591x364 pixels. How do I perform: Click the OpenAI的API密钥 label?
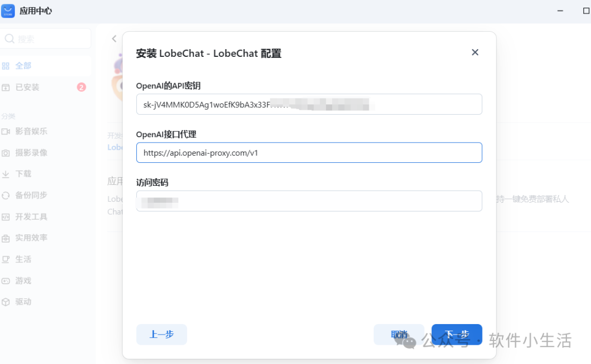click(168, 86)
